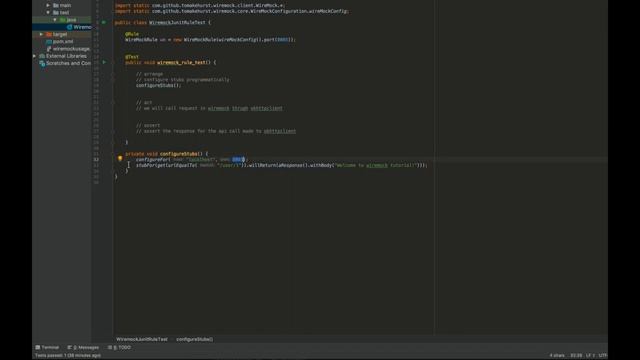The height and width of the screenshot is (360, 640).
Task: Click the pom.xml Maven file icon
Action: (x=49, y=41)
